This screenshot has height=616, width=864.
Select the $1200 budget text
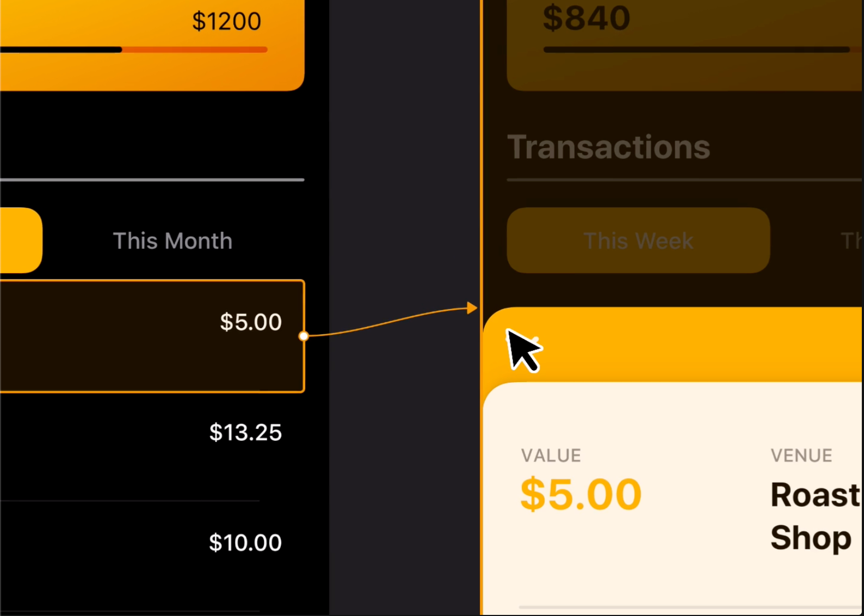[226, 21]
